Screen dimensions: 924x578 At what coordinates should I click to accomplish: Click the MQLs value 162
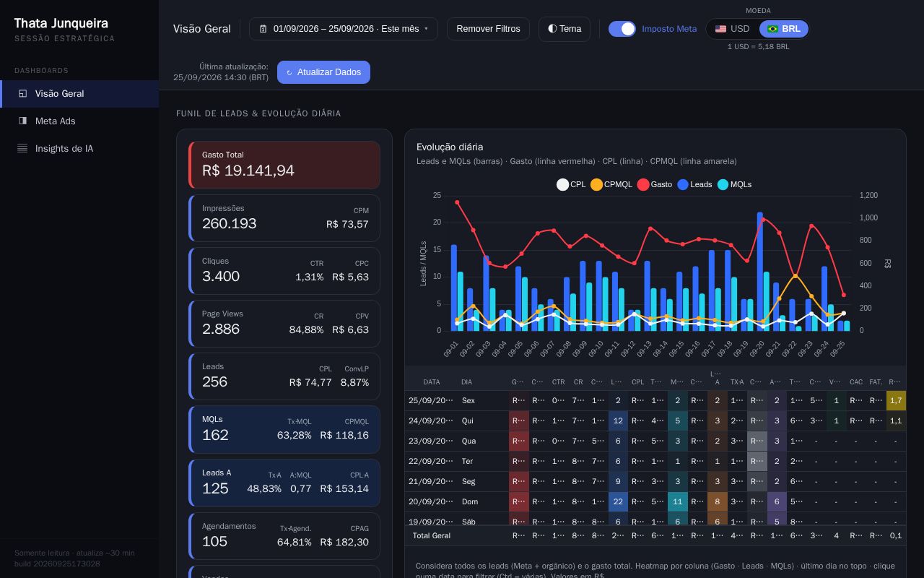coord(215,435)
